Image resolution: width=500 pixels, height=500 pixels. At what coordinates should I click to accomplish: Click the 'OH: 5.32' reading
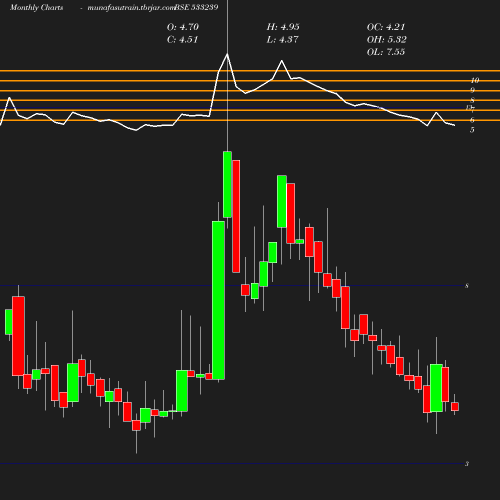point(387,40)
